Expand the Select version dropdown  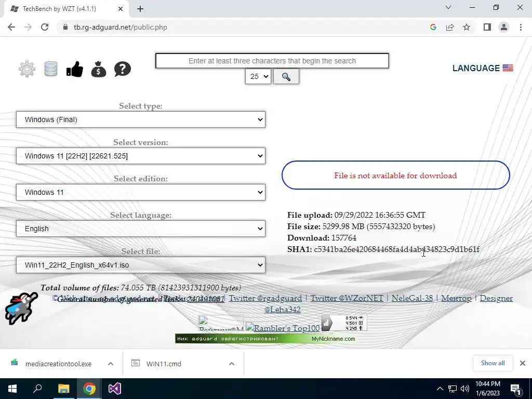point(141,156)
